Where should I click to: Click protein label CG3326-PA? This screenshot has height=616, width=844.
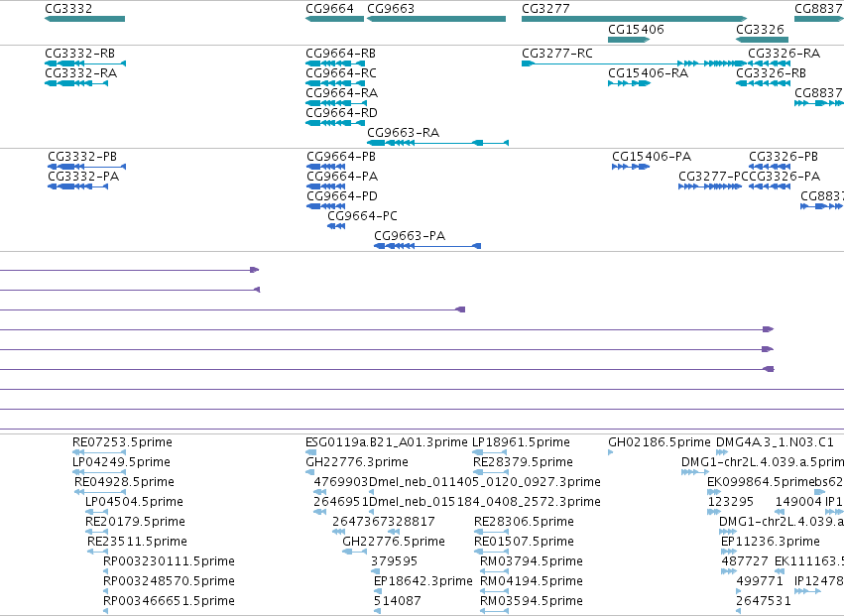click(784, 177)
